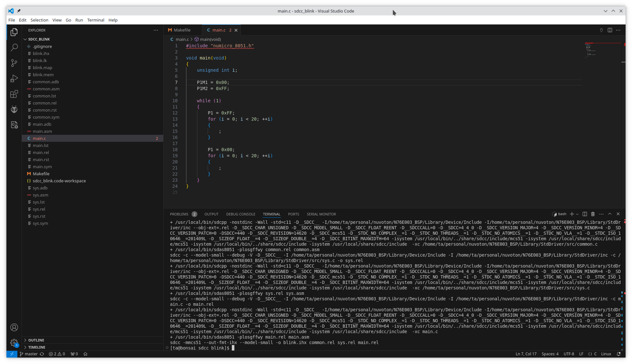
Task: Open terminal panel more actions
Action: point(601,214)
